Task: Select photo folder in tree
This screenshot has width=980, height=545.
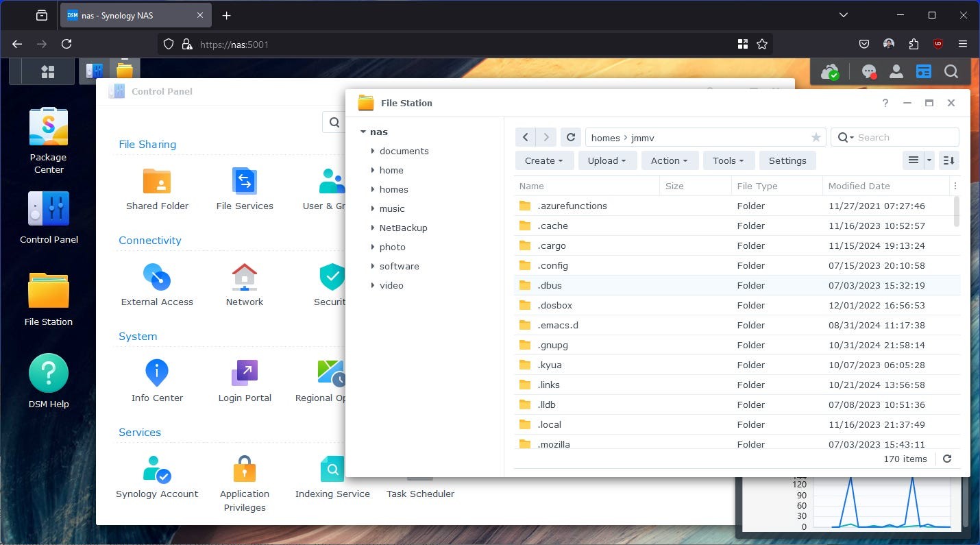Action: tap(393, 247)
